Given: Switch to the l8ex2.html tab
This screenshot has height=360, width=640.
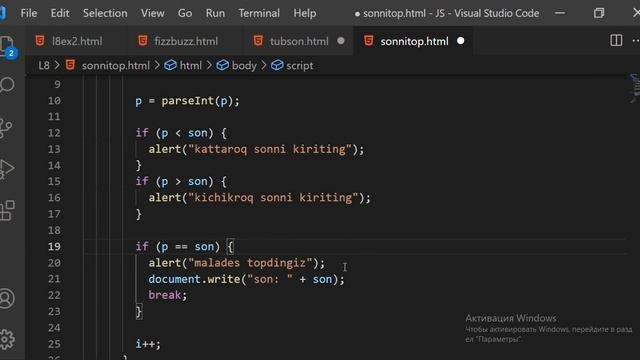Looking at the screenshot, I should click(76, 41).
